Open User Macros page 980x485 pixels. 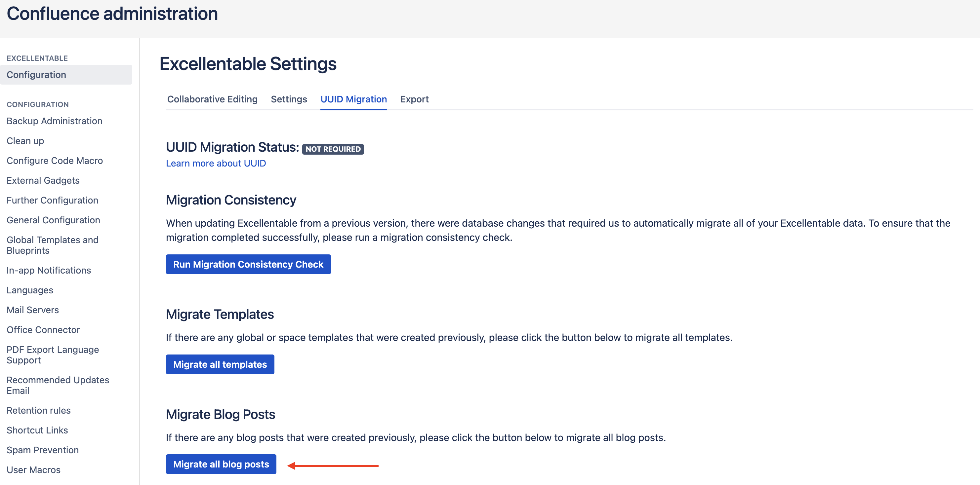33,469
